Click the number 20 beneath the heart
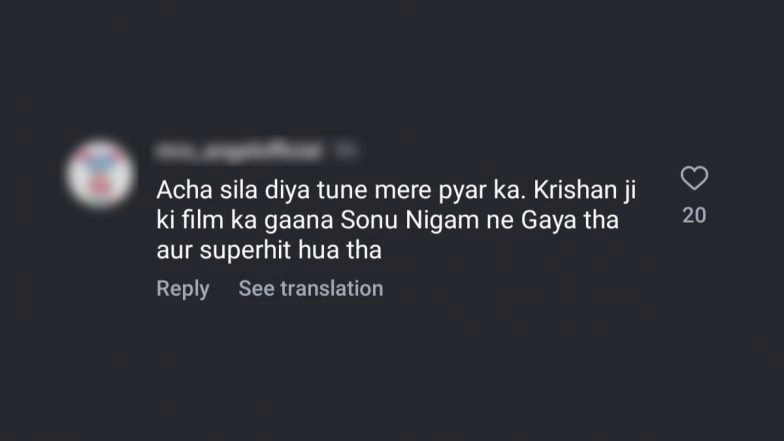This screenshot has height=441, width=784. [694, 215]
